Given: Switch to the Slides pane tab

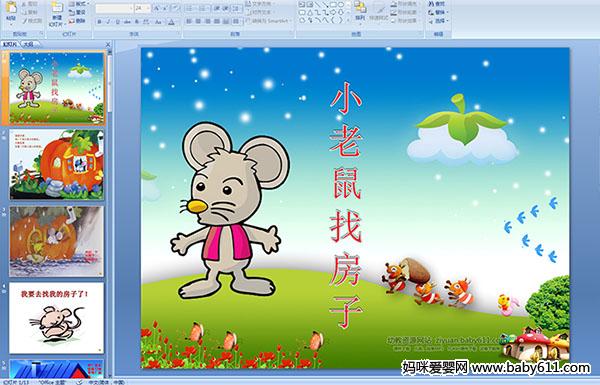Looking at the screenshot, I should tap(10, 44).
